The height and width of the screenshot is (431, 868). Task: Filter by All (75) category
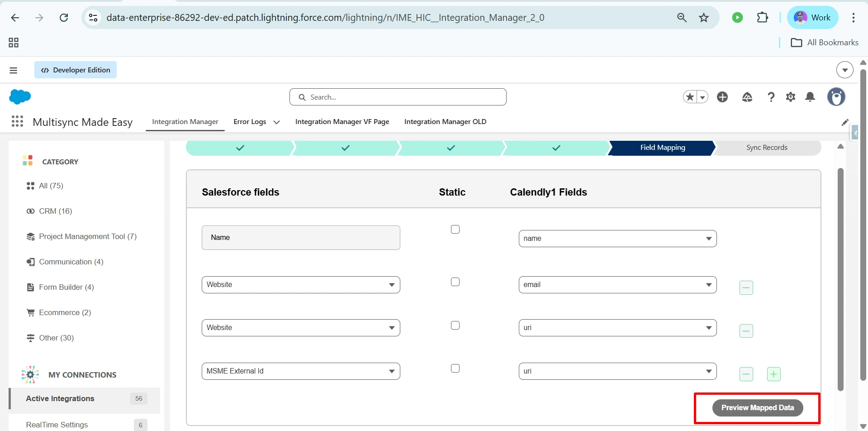pos(51,186)
